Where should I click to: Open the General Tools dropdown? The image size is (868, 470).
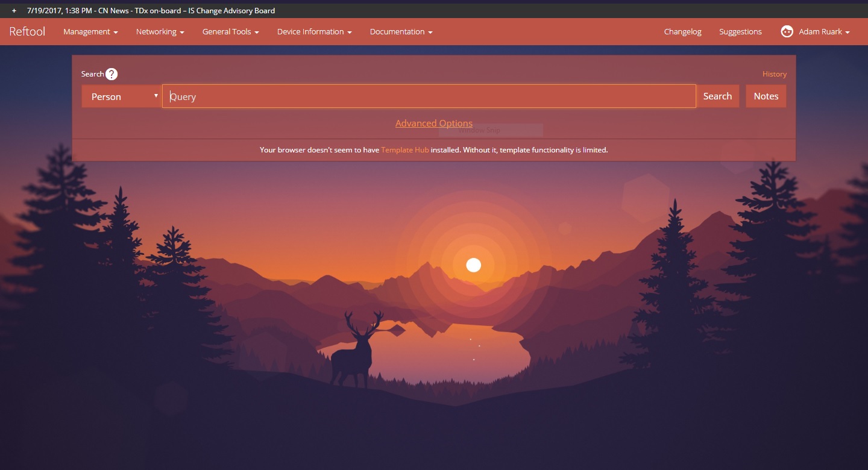(231, 32)
